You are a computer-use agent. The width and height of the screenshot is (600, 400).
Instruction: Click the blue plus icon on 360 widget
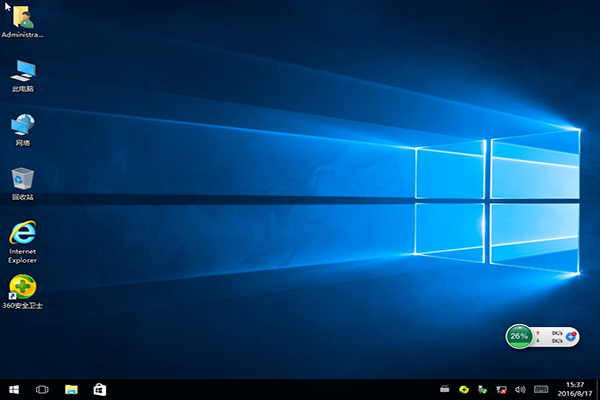[x=571, y=336]
